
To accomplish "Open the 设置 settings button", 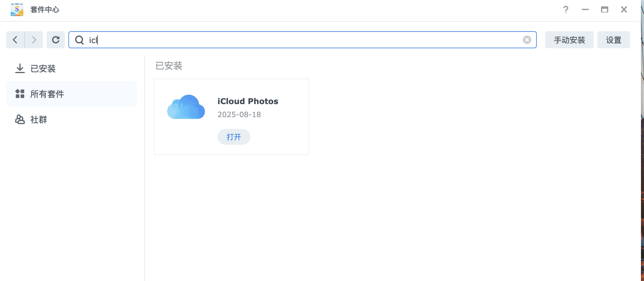I will [x=613, y=40].
